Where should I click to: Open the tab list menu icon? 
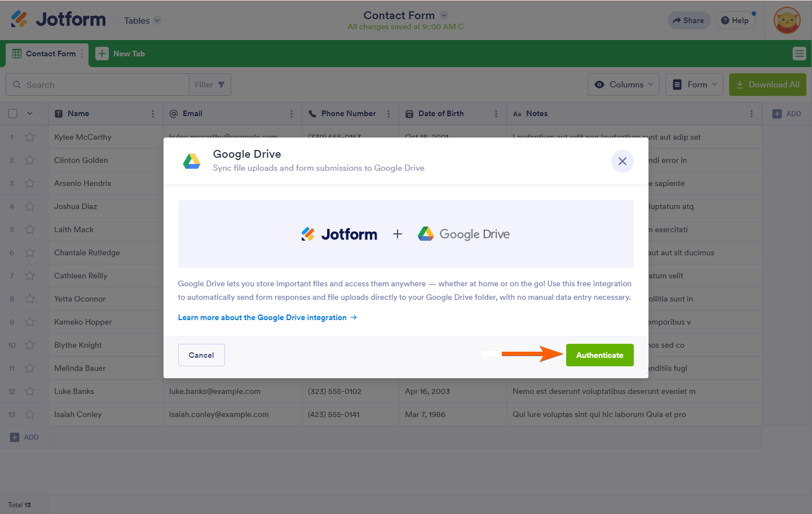coord(799,54)
